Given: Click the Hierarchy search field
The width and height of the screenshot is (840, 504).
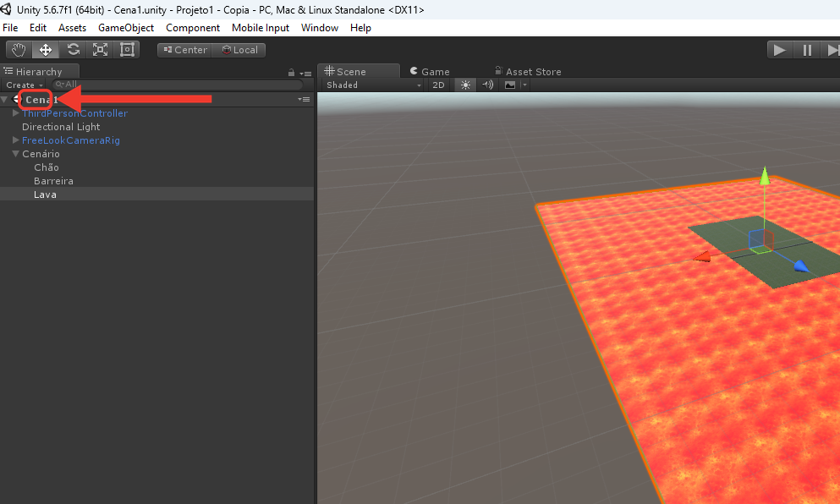Looking at the screenshot, I should click(178, 84).
